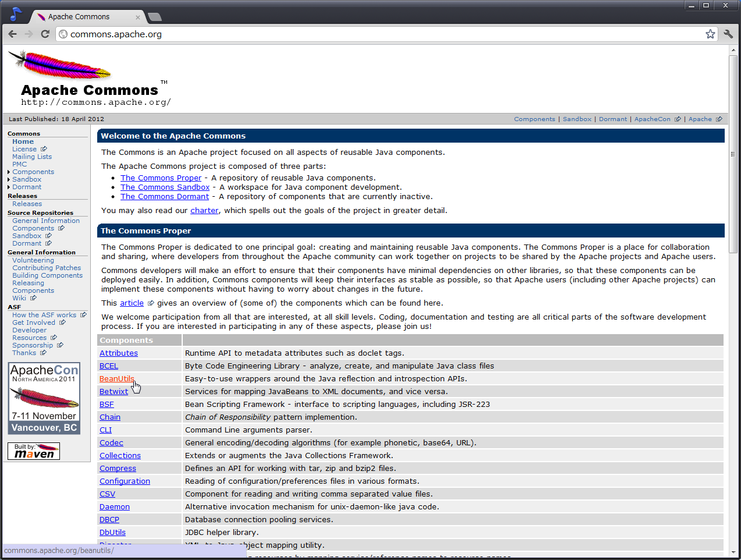Click the Apache feather logo
741x560 pixels.
(59, 64)
